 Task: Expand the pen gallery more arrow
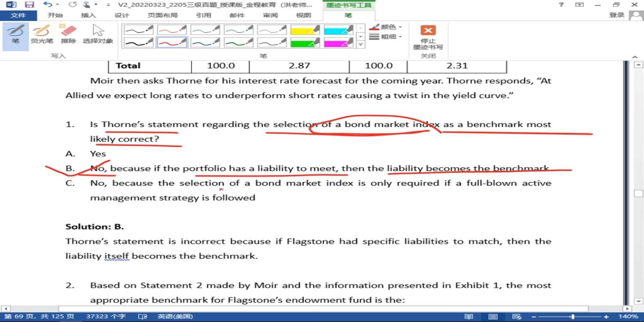tap(361, 45)
